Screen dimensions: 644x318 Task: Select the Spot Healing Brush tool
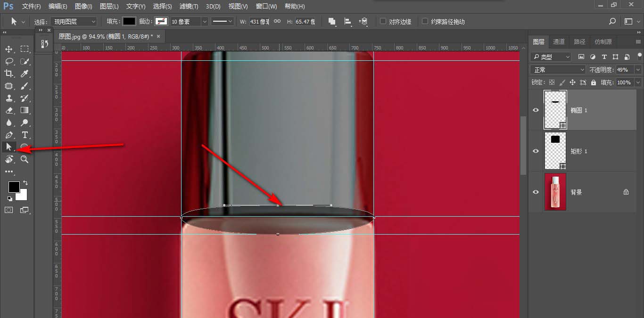tap(8, 86)
